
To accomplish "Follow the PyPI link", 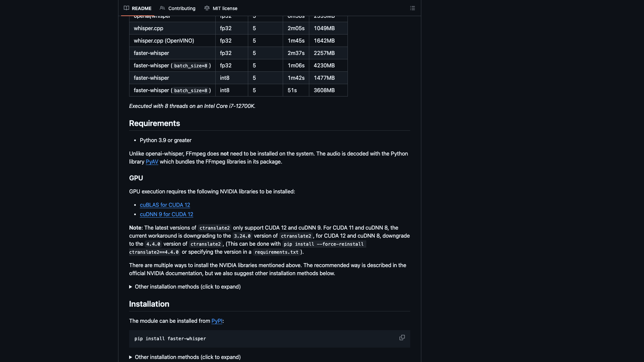I will pos(217,321).
